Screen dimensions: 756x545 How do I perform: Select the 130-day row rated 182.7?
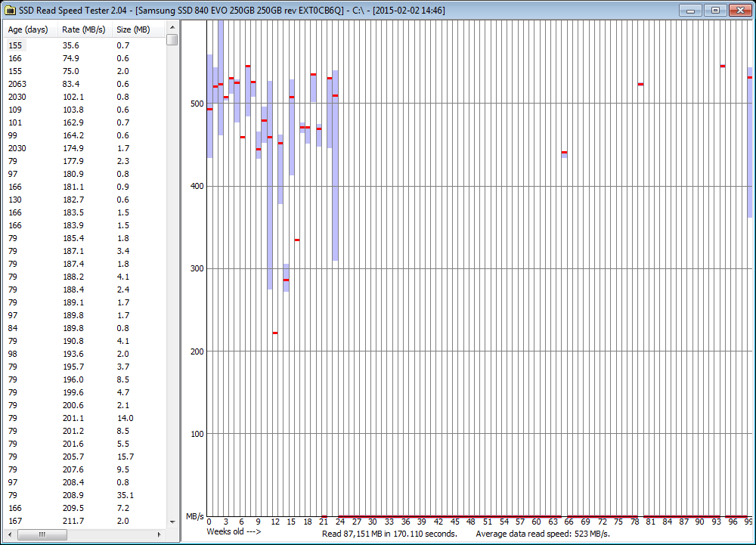[x=85, y=200]
